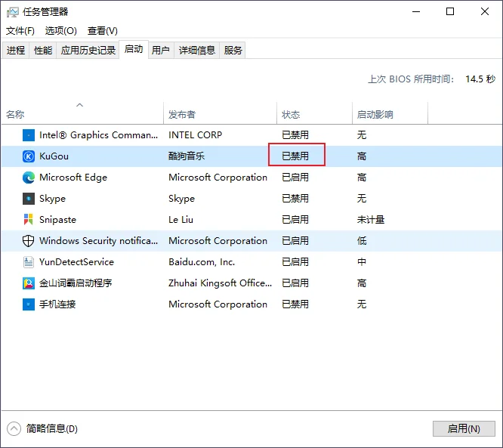Screen dimensions: 503x448
Task: Select the Snipaste row name
Action: (x=57, y=220)
